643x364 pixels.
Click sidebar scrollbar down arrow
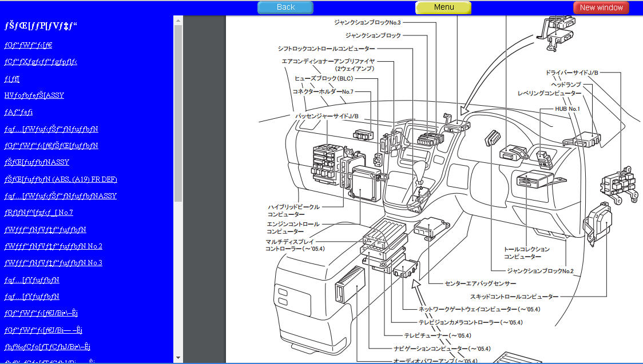(x=178, y=358)
